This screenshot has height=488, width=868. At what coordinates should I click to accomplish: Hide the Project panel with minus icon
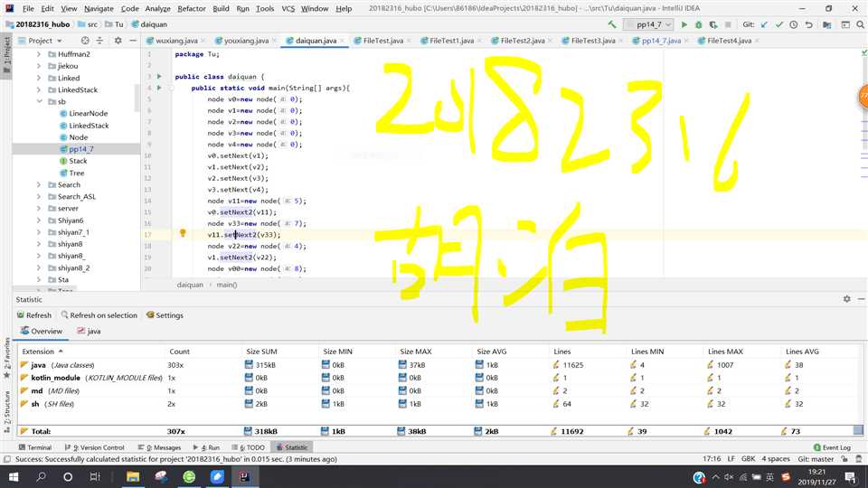click(x=133, y=41)
